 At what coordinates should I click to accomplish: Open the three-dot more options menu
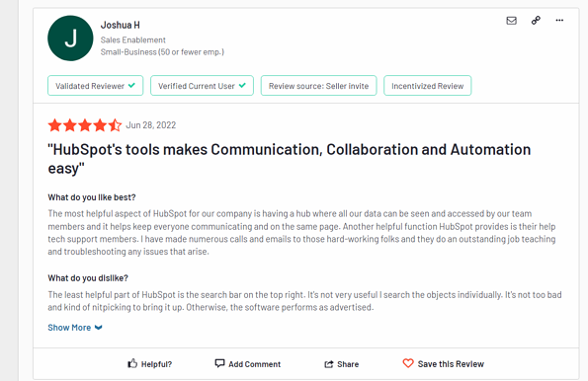[x=559, y=20]
